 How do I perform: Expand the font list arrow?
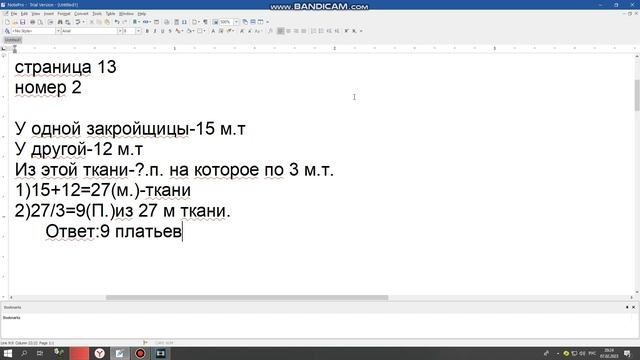[120, 31]
